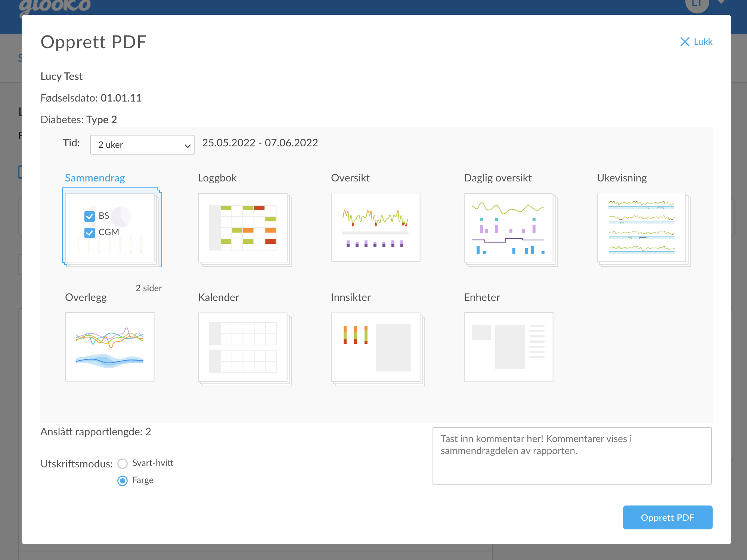Viewport: 747px width, 560px height.
Task: Select the Kalender report thumbnail
Action: click(245, 349)
